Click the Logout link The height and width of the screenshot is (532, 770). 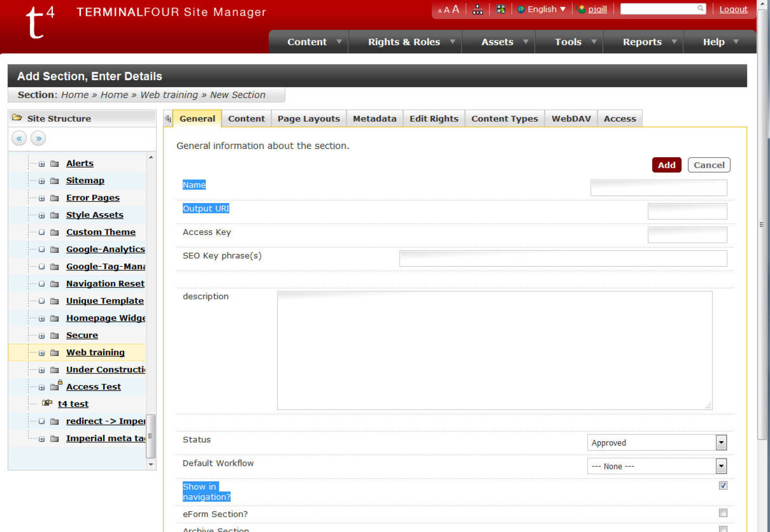pos(733,9)
